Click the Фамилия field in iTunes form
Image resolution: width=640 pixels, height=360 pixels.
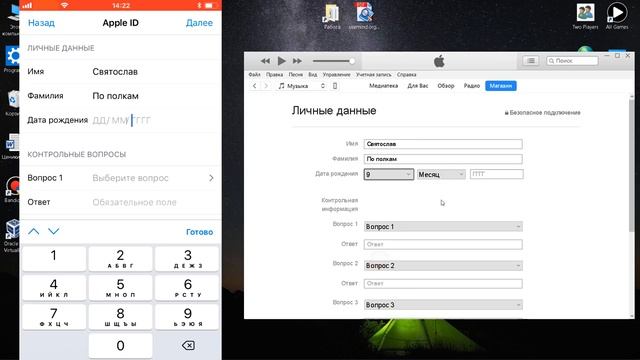443,159
